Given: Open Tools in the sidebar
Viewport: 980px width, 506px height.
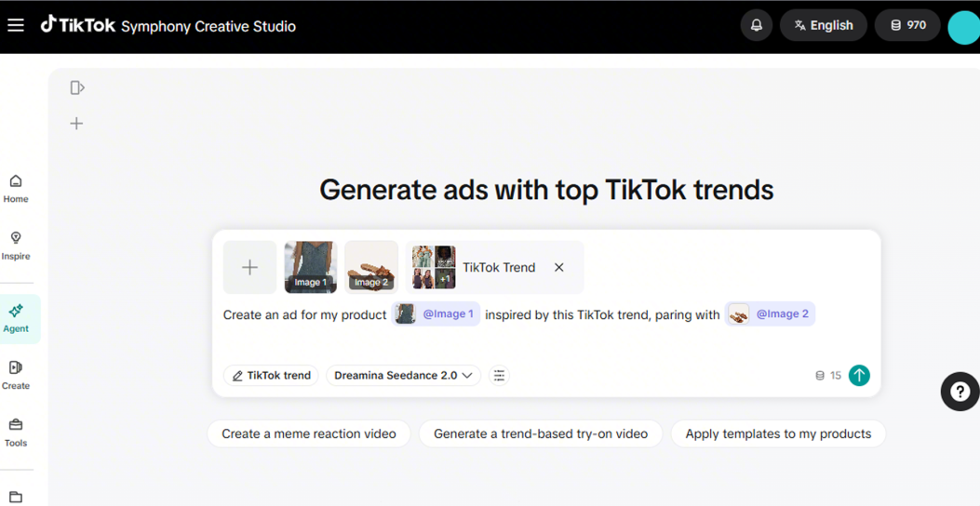Looking at the screenshot, I should click(x=16, y=433).
